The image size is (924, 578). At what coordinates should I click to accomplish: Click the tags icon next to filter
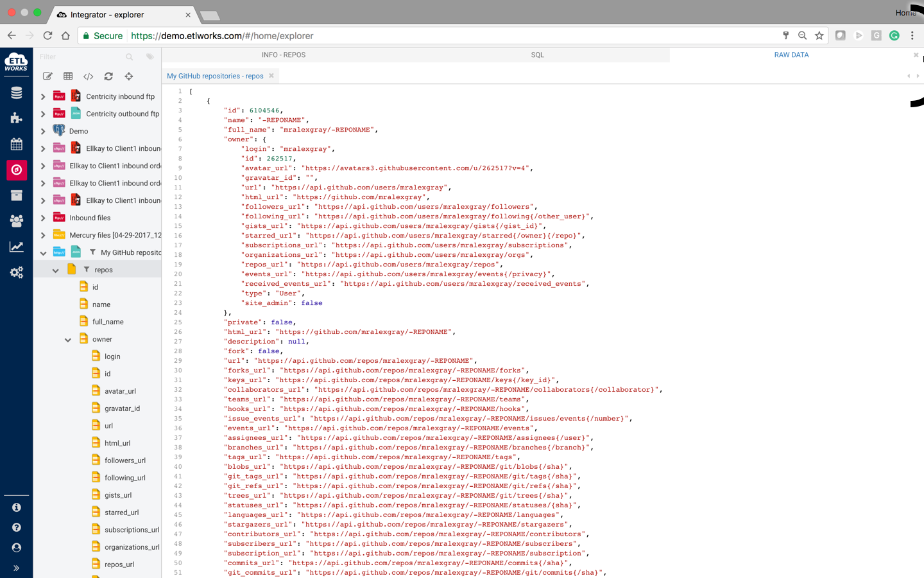(x=150, y=57)
